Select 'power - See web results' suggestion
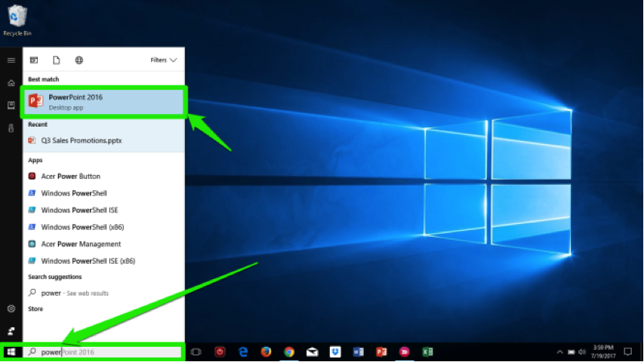The width and height of the screenshot is (644, 362). 104,293
